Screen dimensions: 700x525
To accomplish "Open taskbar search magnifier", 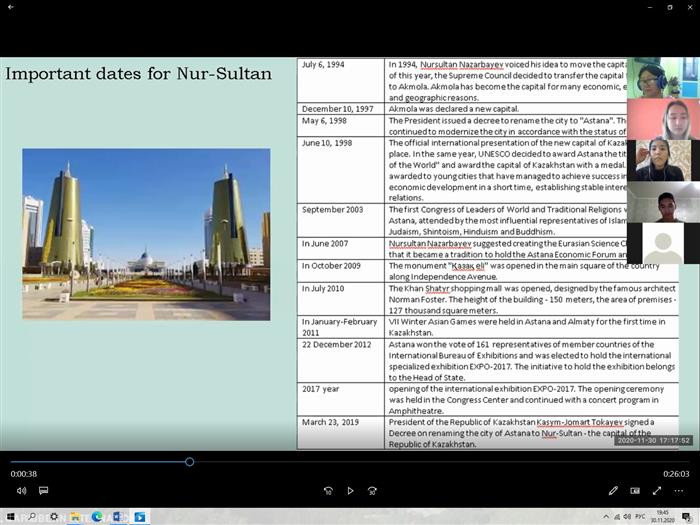I will coord(31,517).
